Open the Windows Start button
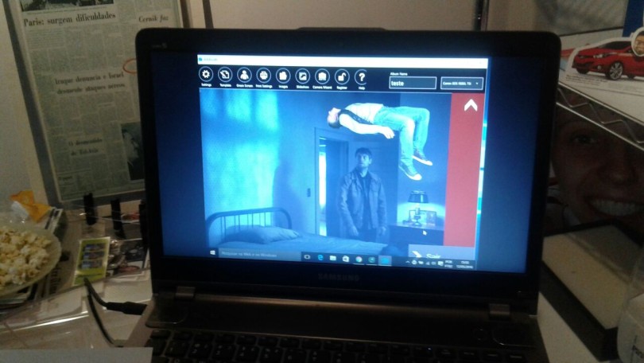The width and height of the screenshot is (644, 363). tap(213, 253)
